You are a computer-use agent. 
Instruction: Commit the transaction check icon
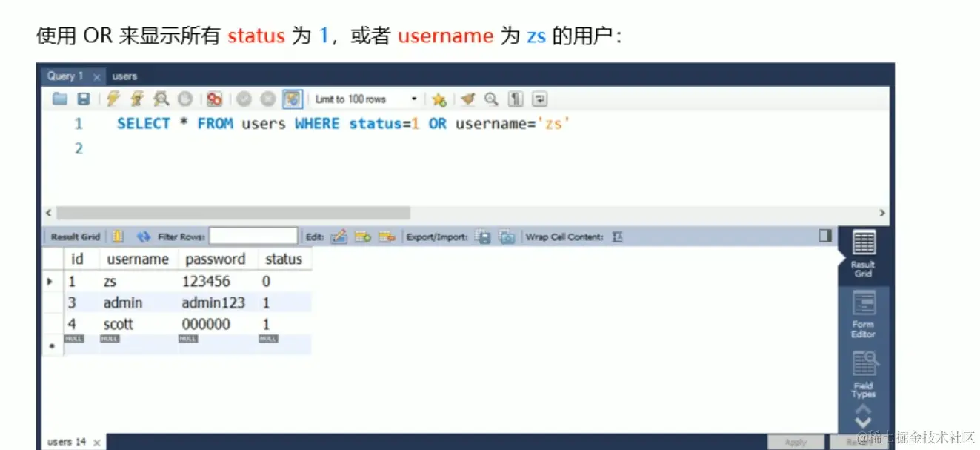244,99
